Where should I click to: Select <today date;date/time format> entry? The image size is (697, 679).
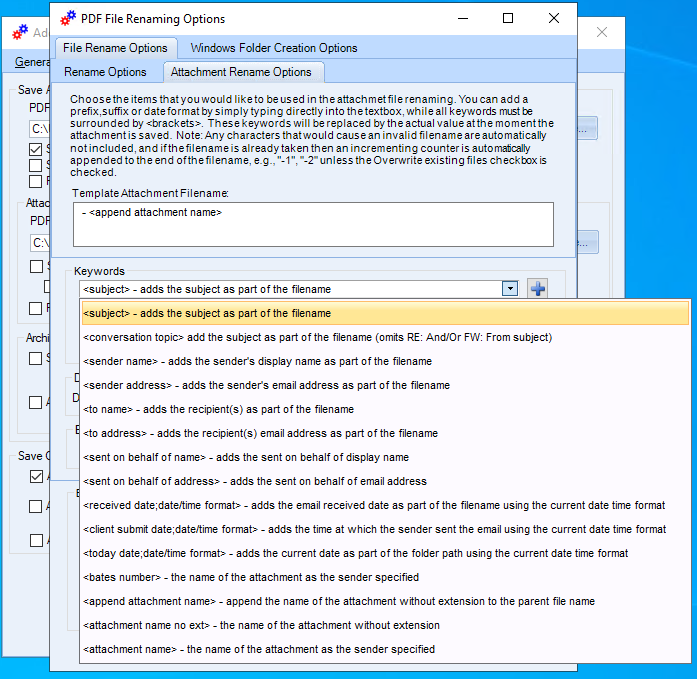(x=385, y=553)
